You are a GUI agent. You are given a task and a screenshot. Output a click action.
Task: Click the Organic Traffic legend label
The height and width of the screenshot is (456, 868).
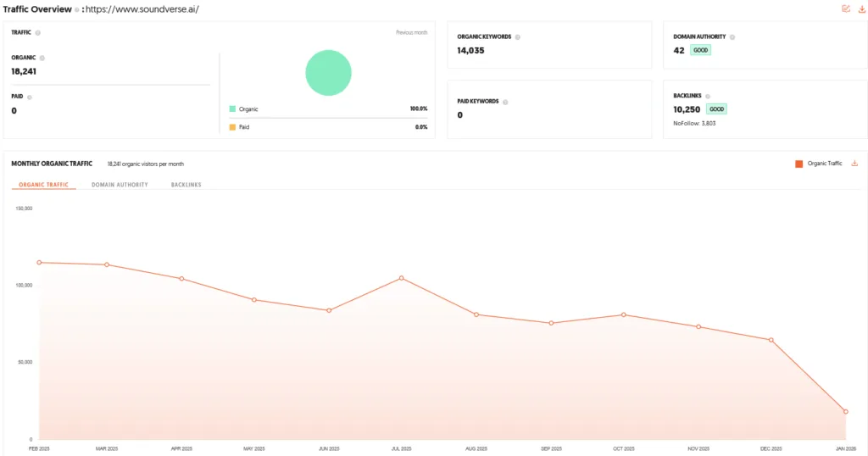click(825, 164)
